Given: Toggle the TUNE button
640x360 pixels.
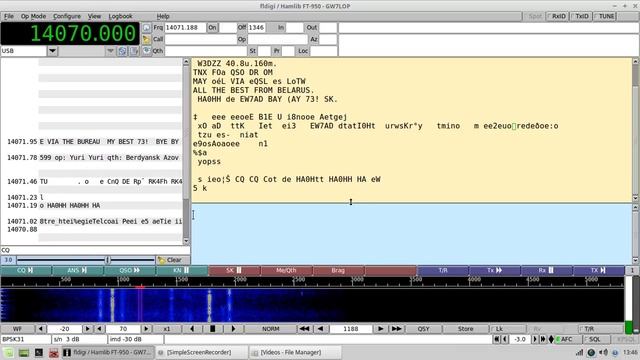Looking at the screenshot, I should pos(605,16).
